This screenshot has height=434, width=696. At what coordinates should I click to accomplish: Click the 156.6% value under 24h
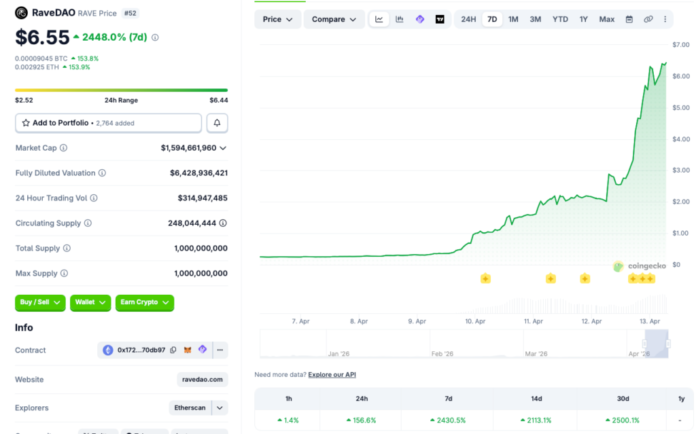tap(362, 420)
